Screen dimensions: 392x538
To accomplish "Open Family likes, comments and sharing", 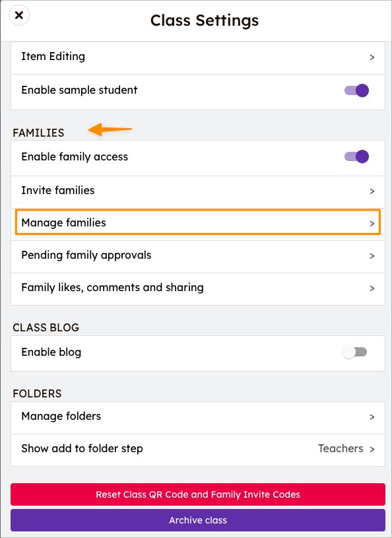I will (x=198, y=289).
